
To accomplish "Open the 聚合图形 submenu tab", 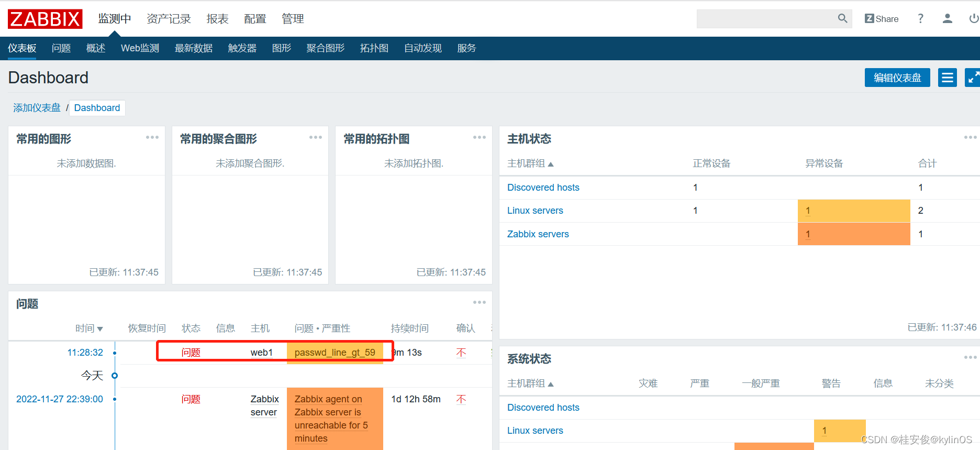I will 326,48.
